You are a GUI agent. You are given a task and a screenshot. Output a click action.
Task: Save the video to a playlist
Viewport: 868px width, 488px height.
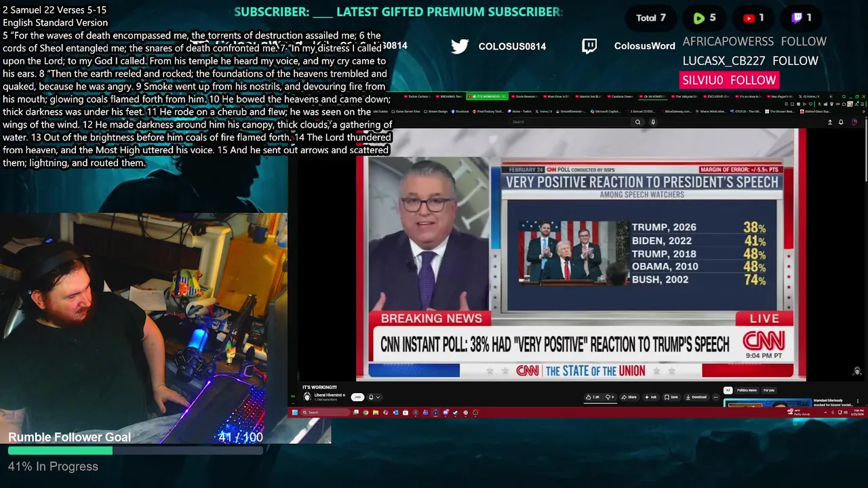pyautogui.click(x=671, y=397)
